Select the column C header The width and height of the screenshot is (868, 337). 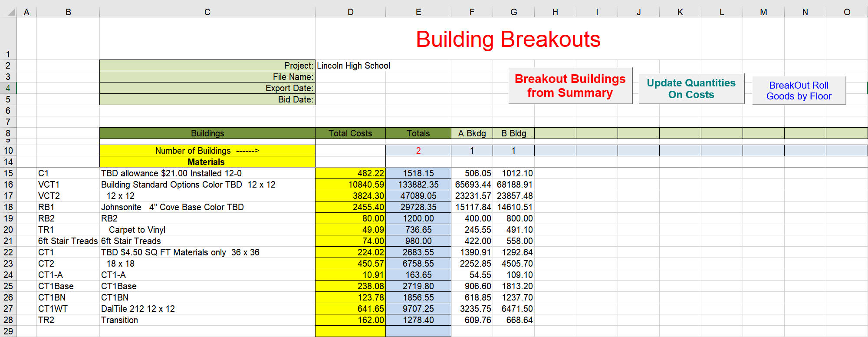(x=207, y=12)
